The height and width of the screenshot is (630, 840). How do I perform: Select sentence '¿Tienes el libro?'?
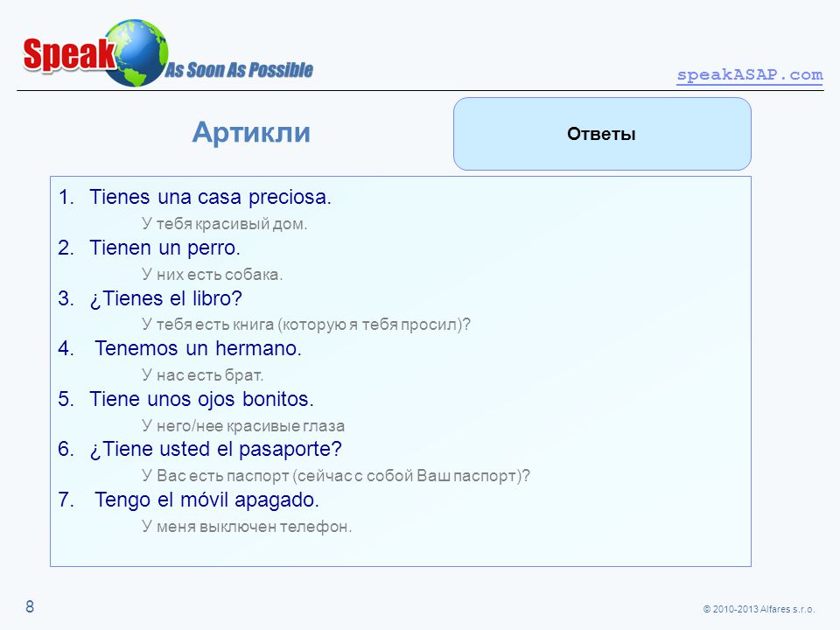[166, 298]
